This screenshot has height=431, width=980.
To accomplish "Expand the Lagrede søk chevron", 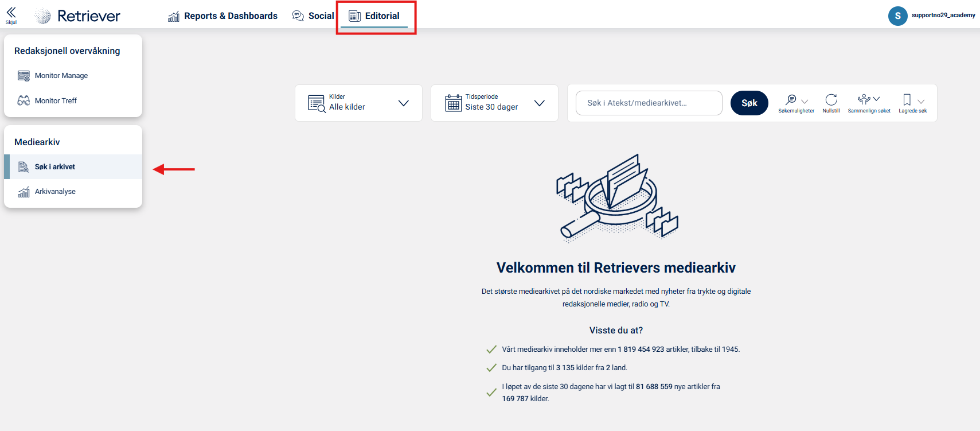I will click(x=921, y=102).
